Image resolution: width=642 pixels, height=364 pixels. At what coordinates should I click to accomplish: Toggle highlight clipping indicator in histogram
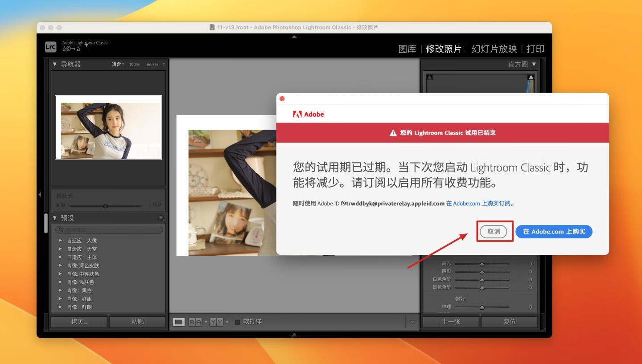pos(531,77)
